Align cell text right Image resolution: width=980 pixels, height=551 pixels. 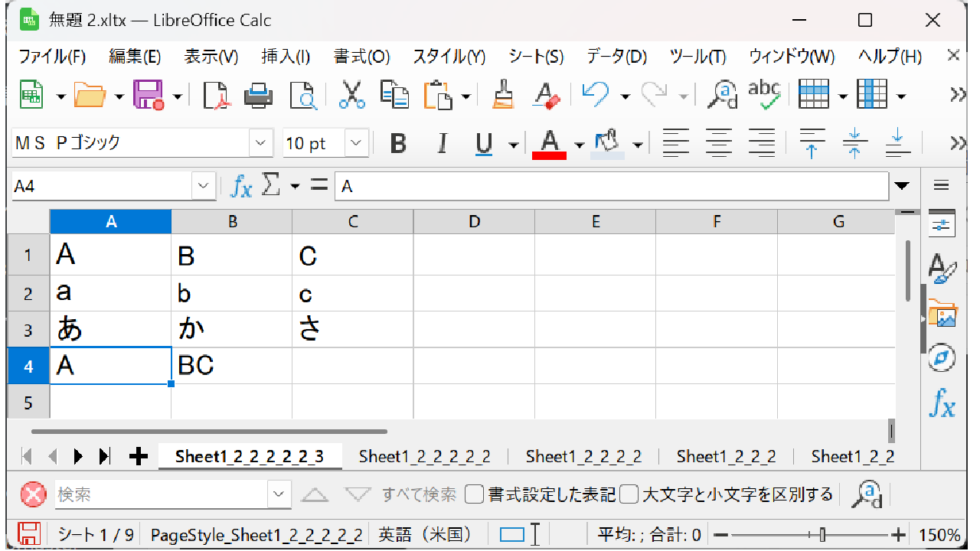pyautogui.click(x=761, y=143)
